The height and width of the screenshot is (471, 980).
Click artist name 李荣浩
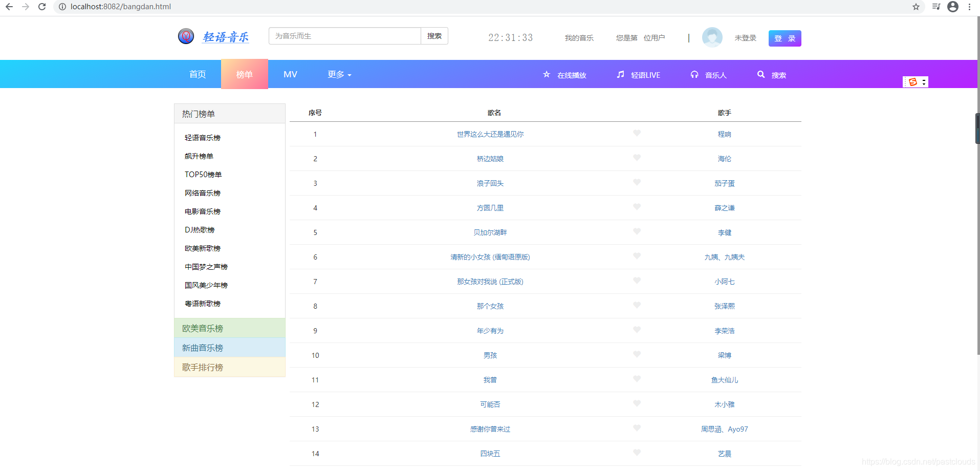(x=725, y=331)
